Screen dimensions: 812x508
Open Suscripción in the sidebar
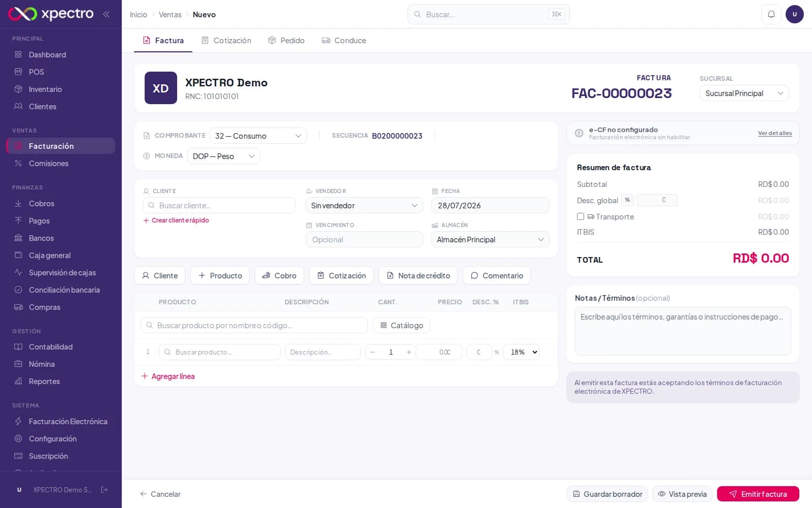(60, 456)
